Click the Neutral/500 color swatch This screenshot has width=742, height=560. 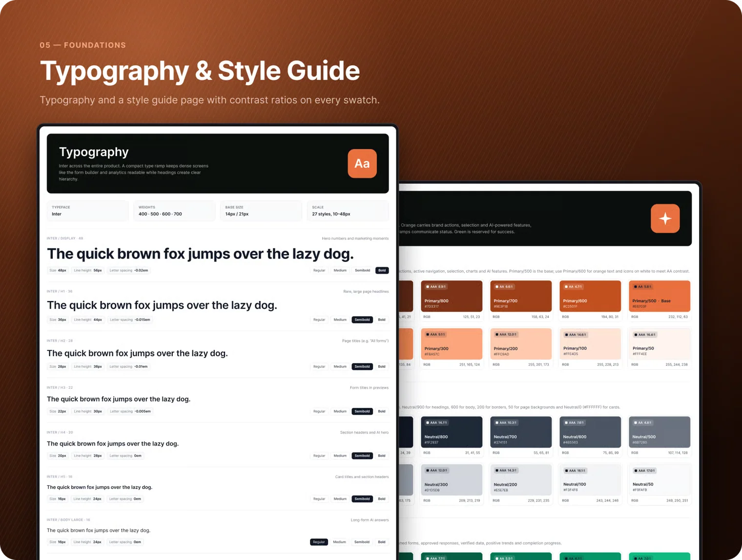(x=660, y=432)
